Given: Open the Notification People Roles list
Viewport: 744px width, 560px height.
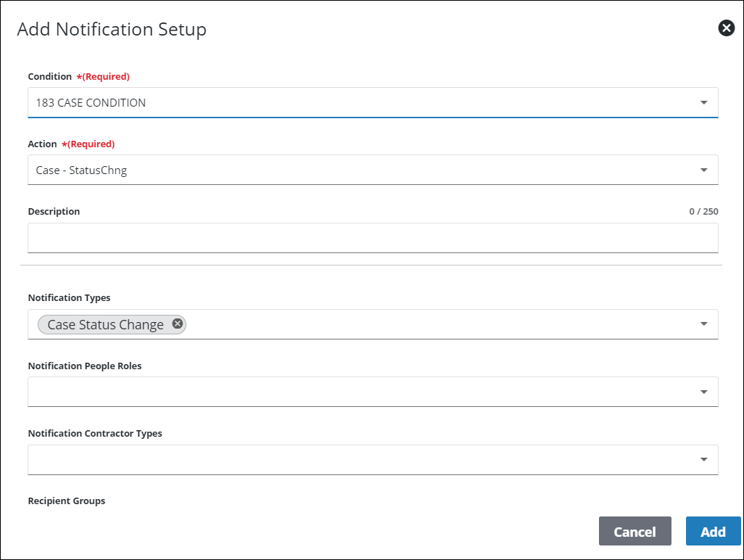Looking at the screenshot, I should [363, 391].
